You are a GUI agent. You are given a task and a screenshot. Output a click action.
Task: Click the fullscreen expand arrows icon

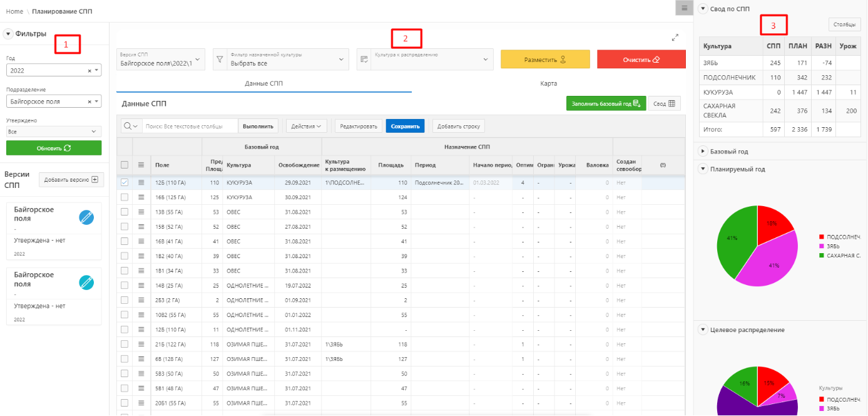tap(675, 38)
